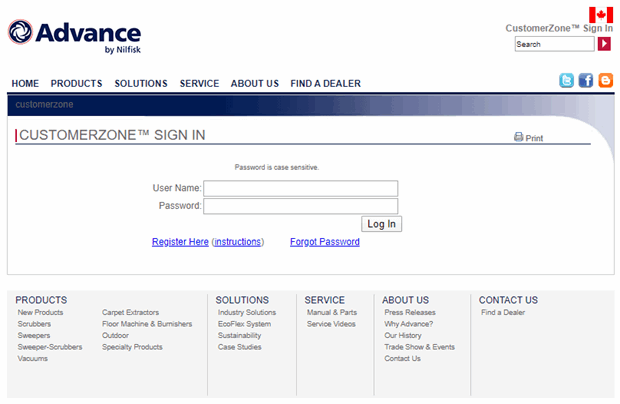Open SOLUTIONS navigation menu
This screenshot has width=620, height=404.
tap(141, 84)
